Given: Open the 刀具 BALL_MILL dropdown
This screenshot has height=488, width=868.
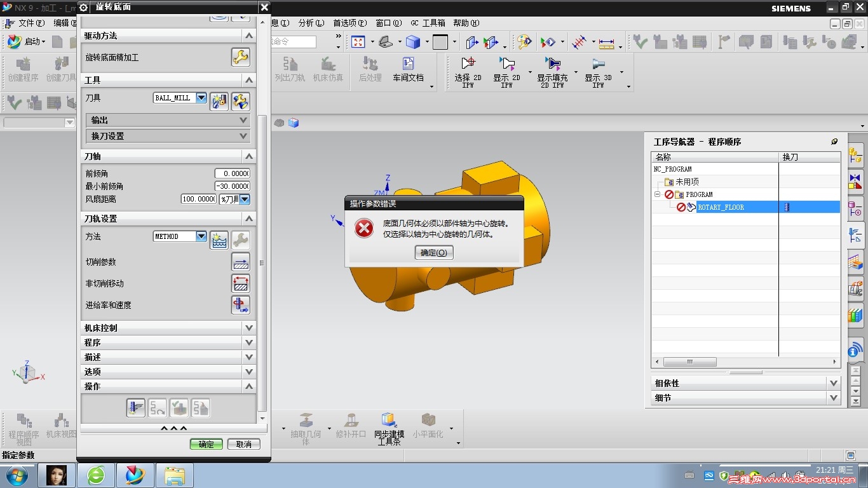Looking at the screenshot, I should [x=201, y=98].
